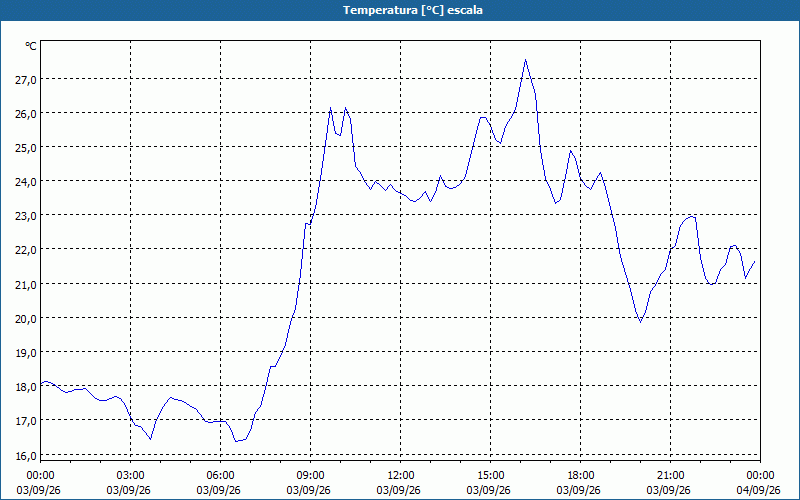Click the 19,0 temperature axis label
The height and width of the screenshot is (500, 800).
click(26, 353)
